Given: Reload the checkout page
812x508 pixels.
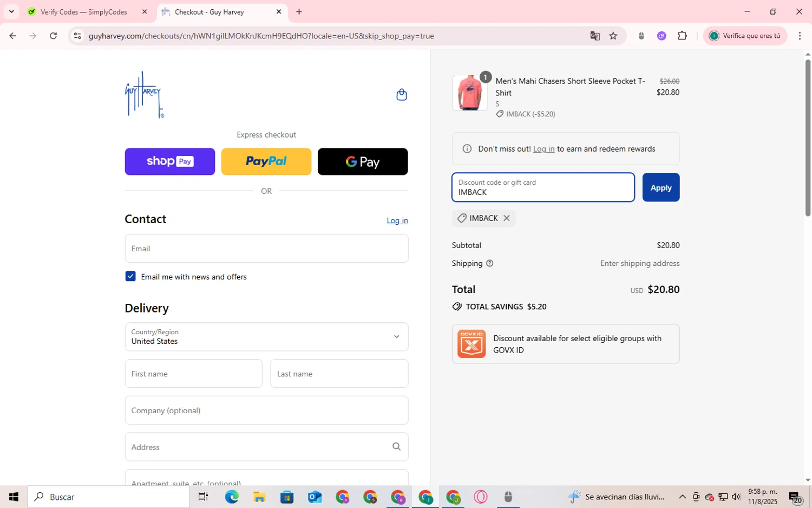Looking at the screenshot, I should [x=53, y=36].
